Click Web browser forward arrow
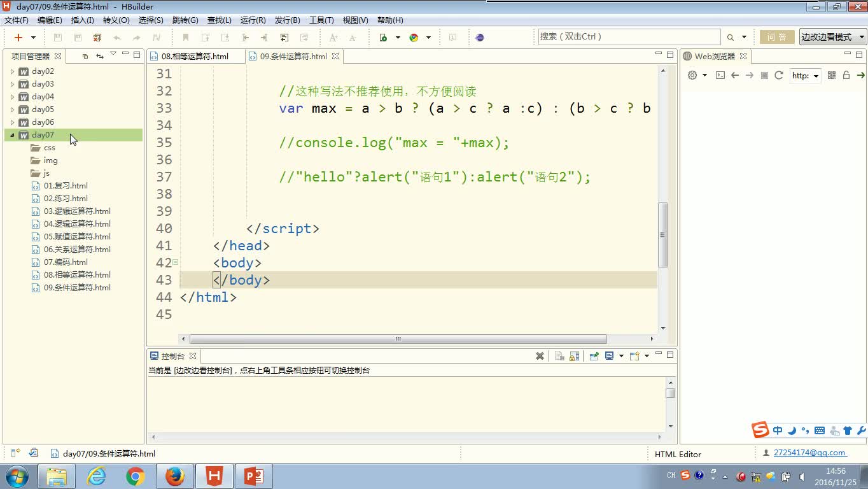This screenshot has height=489, width=868. pyautogui.click(x=750, y=75)
